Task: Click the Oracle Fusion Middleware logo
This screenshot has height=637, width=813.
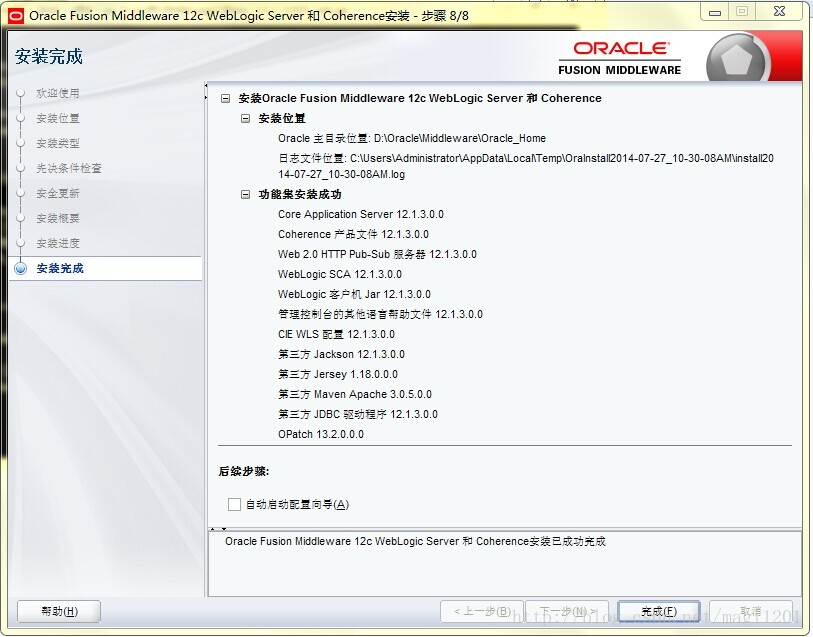Action: point(620,59)
